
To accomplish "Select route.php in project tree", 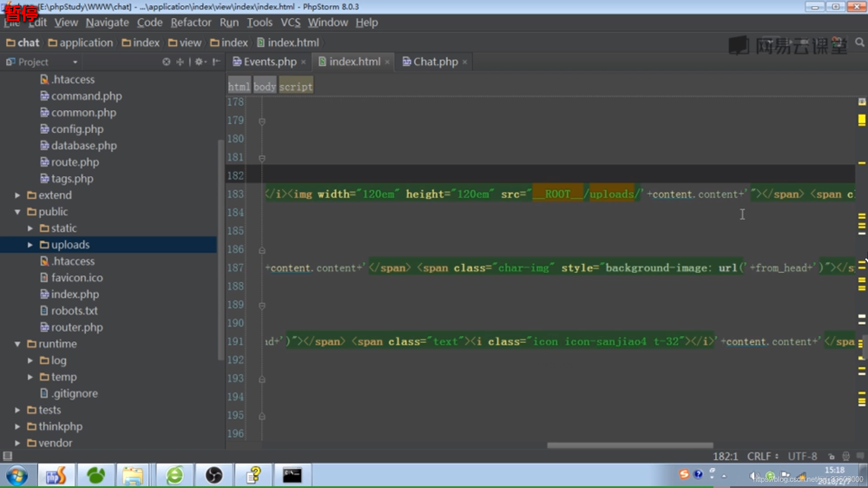I will click(70, 162).
